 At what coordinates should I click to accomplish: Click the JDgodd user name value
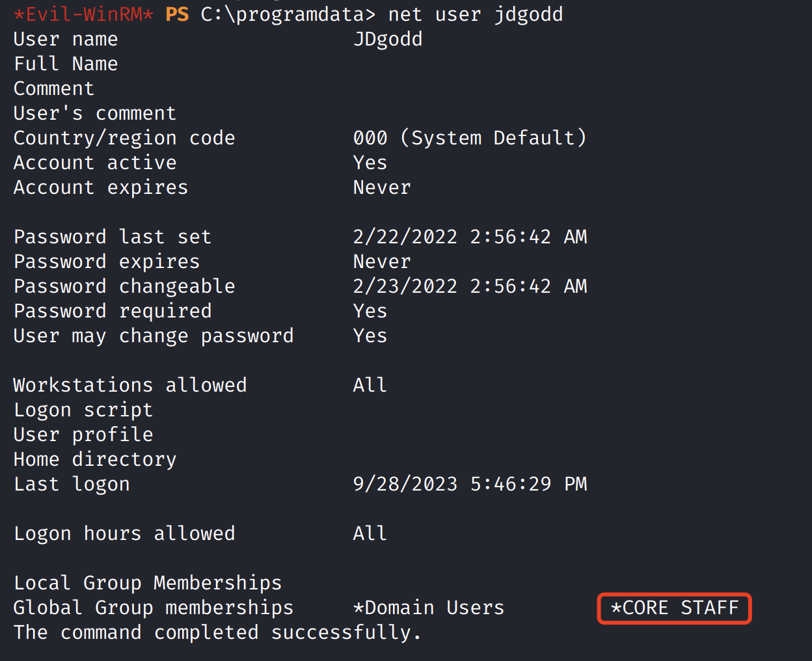click(x=388, y=39)
